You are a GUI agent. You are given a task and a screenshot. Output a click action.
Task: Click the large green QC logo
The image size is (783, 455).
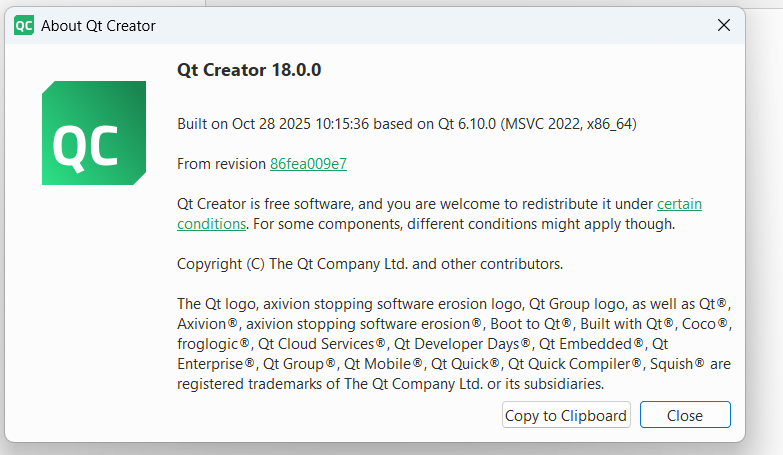click(94, 133)
